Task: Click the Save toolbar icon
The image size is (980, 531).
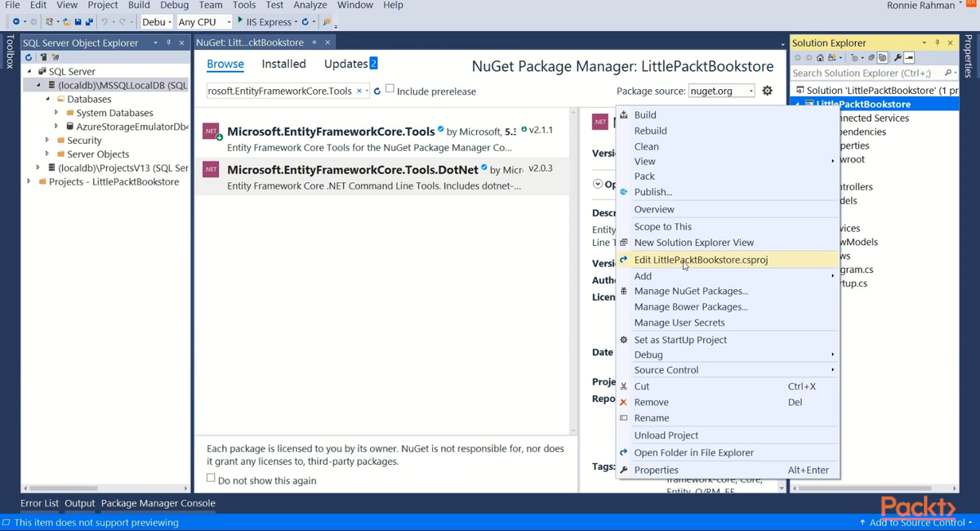Action: pos(78,22)
